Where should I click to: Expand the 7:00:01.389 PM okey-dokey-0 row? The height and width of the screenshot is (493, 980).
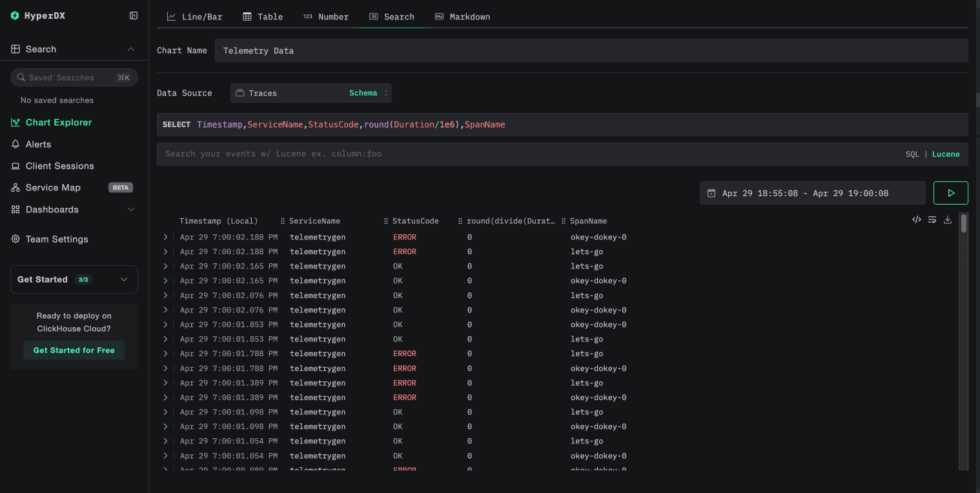(x=165, y=397)
